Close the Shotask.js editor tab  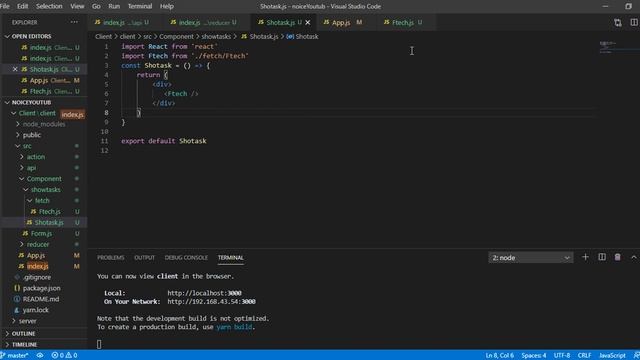point(308,22)
